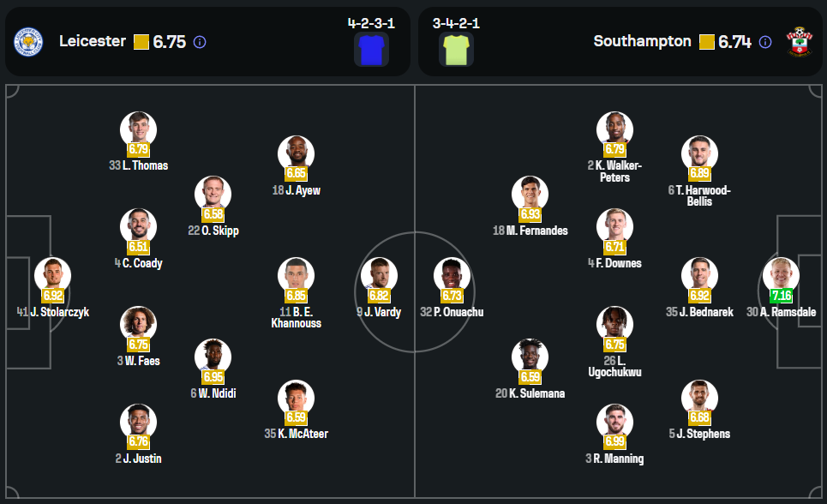The height and width of the screenshot is (504, 827).
Task: Click the Leicester 6.75 rating square
Action: click(141, 42)
